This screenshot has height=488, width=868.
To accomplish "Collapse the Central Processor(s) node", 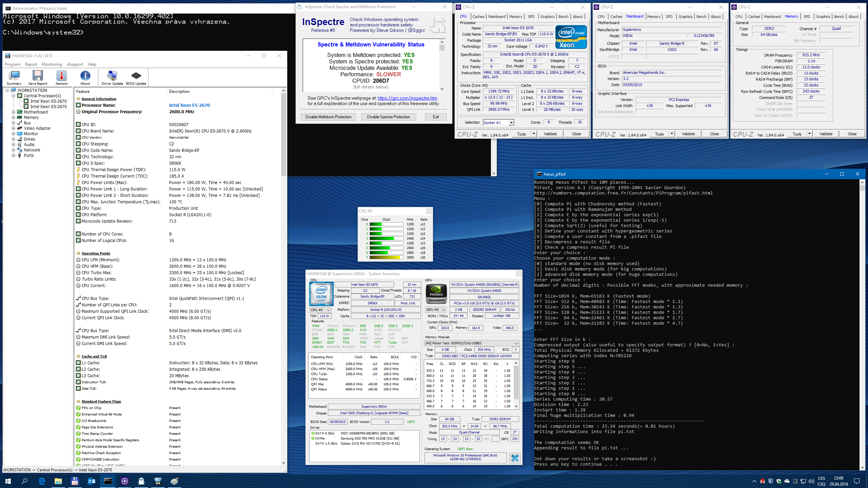I will pos(14,96).
